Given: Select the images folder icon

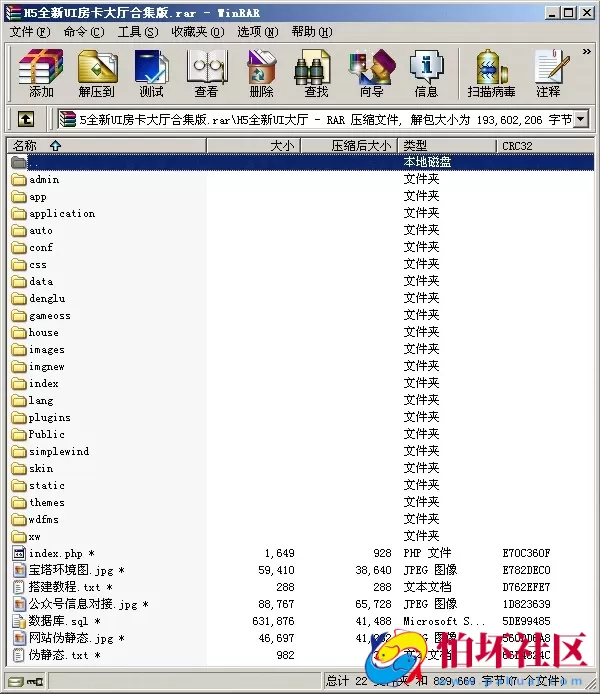Looking at the screenshot, I should 19,350.
